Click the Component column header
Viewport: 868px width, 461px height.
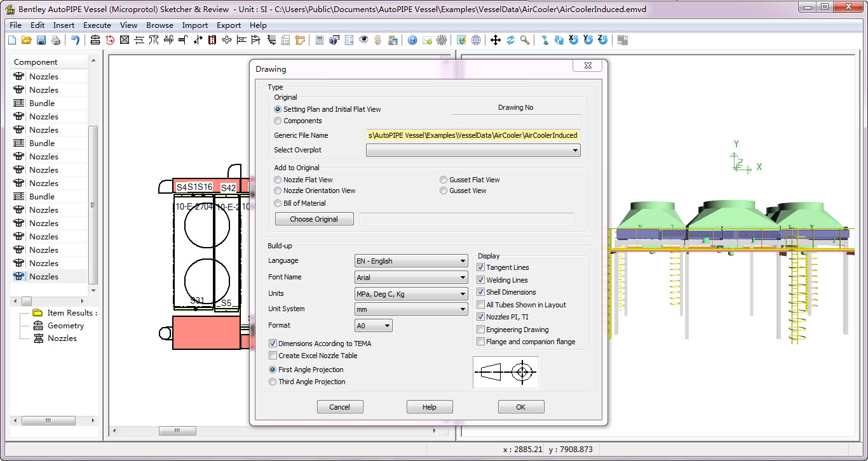tap(49, 62)
